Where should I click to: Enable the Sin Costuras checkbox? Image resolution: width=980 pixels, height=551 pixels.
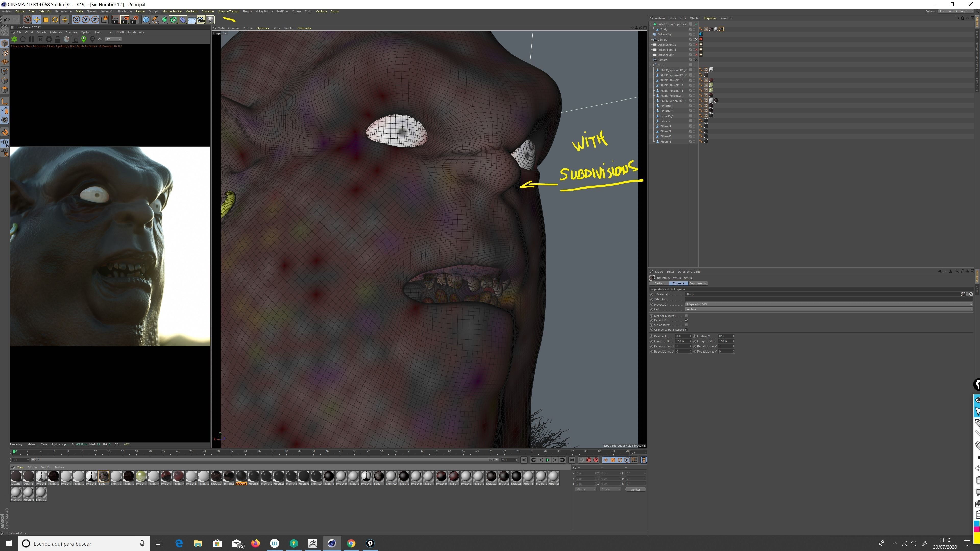point(686,325)
